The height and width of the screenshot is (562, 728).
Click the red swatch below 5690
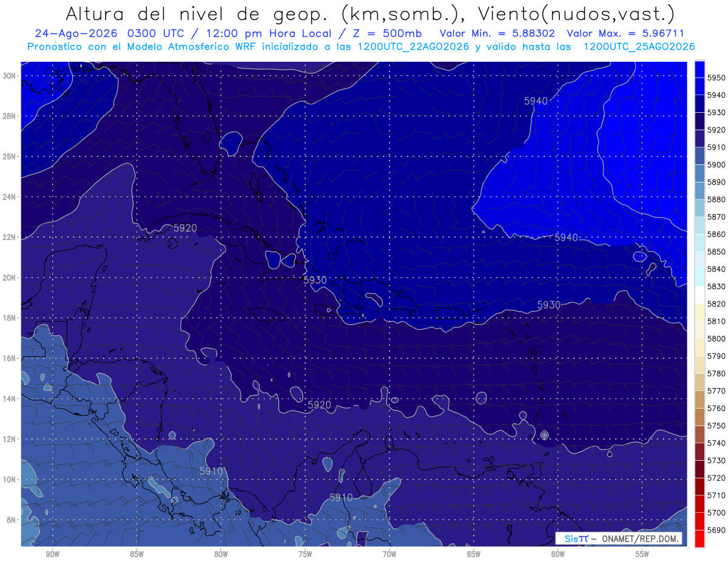[699, 538]
